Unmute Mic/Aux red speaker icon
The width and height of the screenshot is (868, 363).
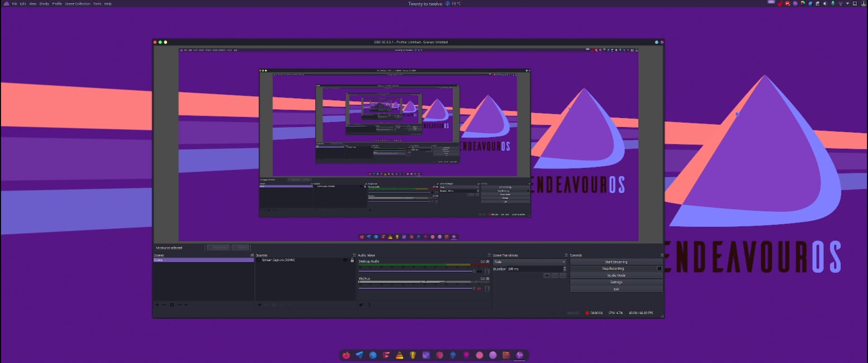click(480, 289)
